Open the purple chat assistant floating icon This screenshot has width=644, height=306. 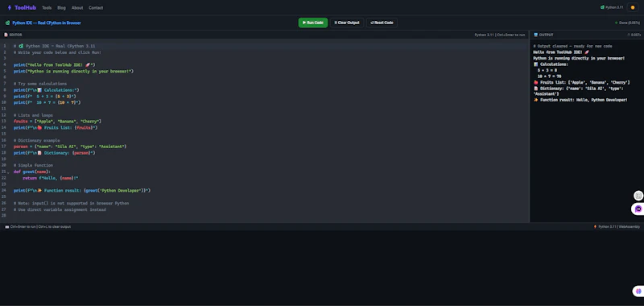pyautogui.click(x=638, y=209)
